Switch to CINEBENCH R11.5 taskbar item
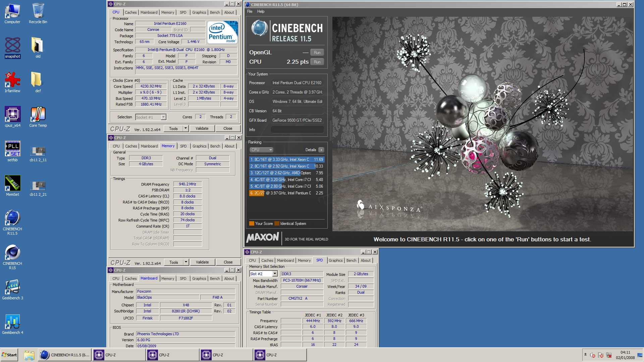Image resolution: width=644 pixels, height=362 pixels. (64, 355)
